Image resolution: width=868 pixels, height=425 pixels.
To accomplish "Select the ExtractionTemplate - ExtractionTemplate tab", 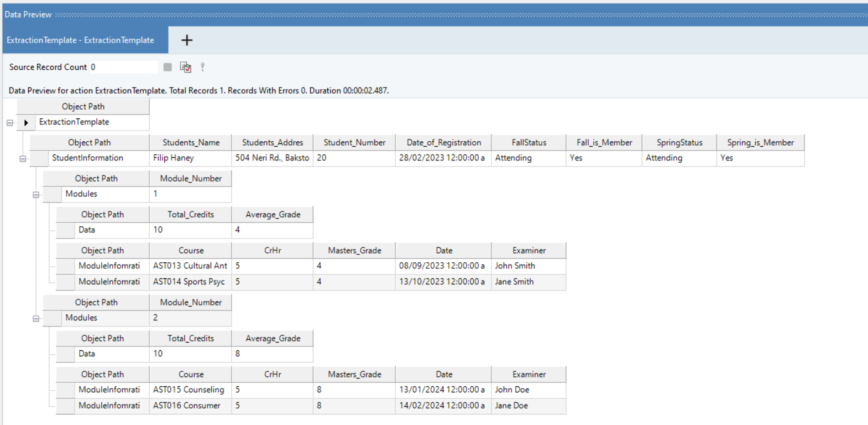I will 81,40.
